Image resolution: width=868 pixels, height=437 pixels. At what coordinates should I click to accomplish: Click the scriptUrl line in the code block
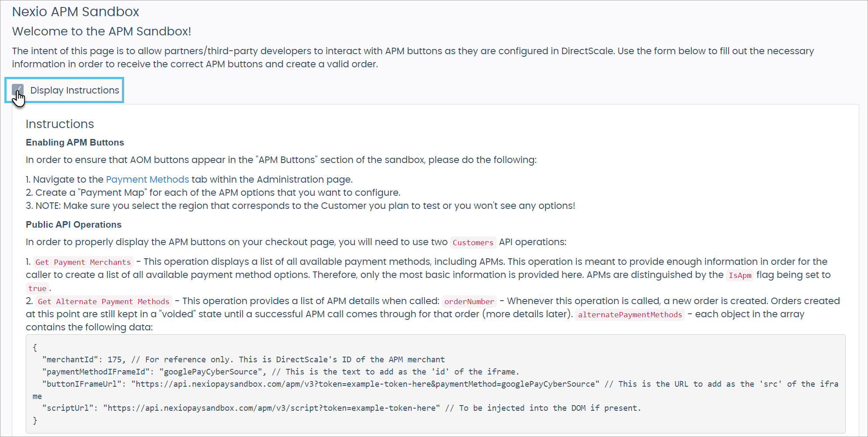pos(341,408)
